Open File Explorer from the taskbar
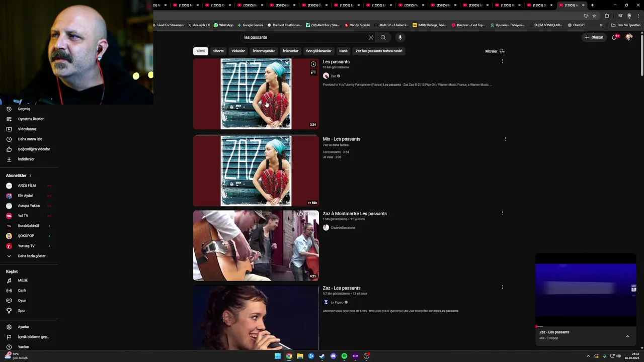This screenshot has width=644, height=362. tap(300, 356)
